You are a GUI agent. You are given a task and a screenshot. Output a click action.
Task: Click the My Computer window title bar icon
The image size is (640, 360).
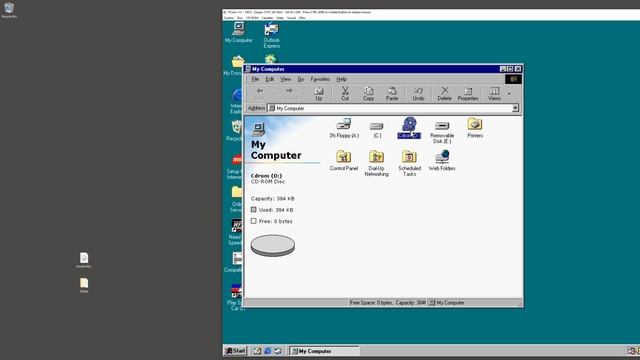[248, 69]
